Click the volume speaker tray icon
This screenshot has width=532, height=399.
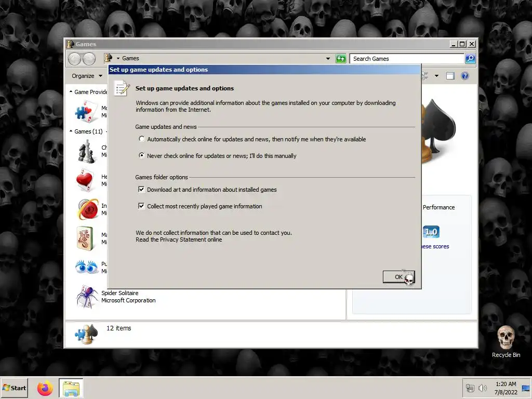[x=482, y=388]
